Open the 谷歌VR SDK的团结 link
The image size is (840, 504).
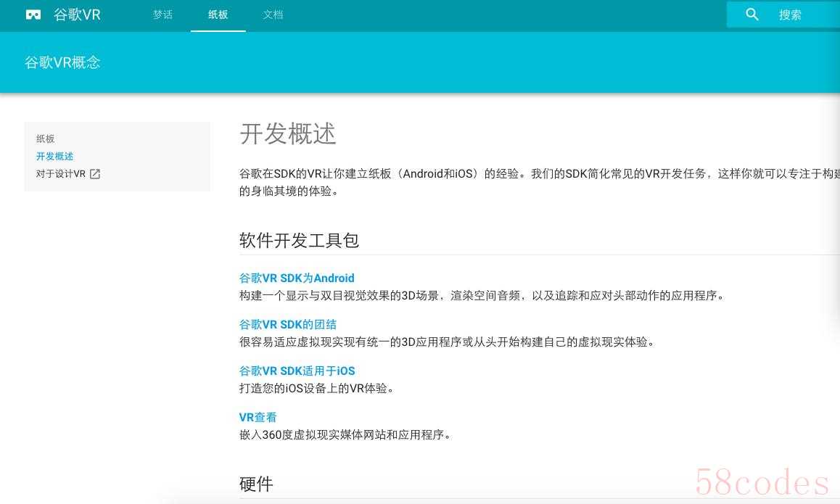coord(288,325)
